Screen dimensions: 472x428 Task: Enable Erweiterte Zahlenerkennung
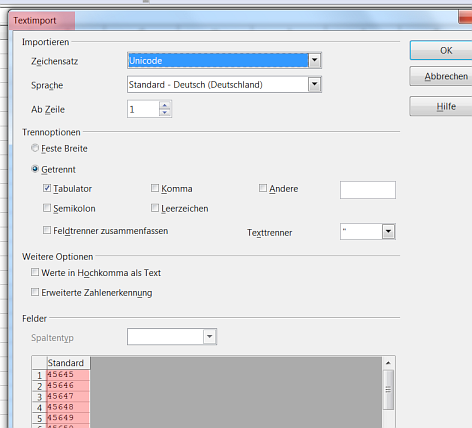point(35,292)
